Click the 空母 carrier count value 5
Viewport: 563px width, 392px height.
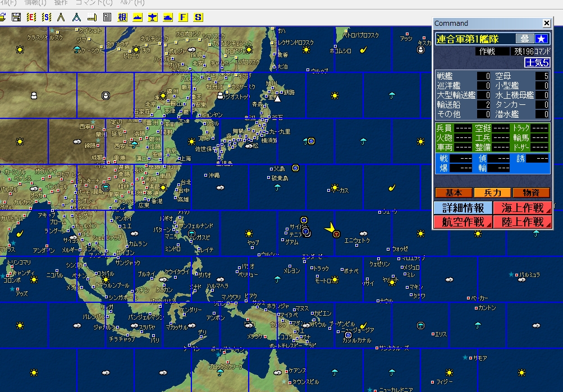[542, 76]
